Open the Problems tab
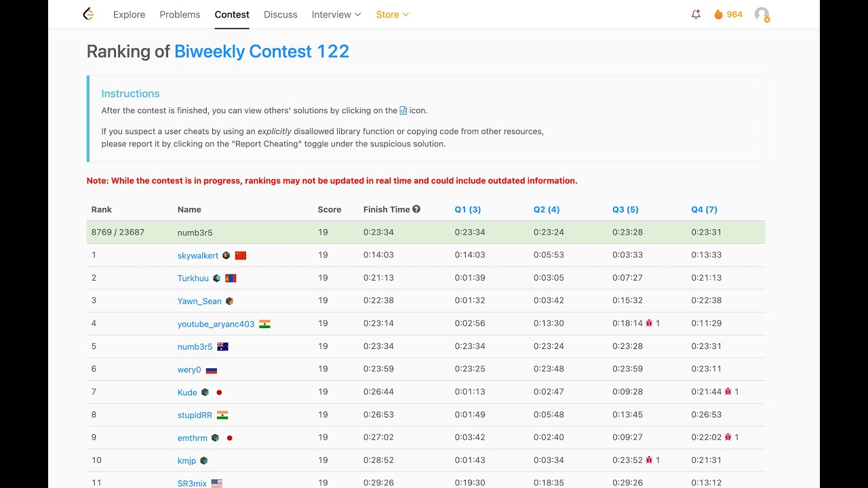868x488 pixels. click(x=180, y=14)
